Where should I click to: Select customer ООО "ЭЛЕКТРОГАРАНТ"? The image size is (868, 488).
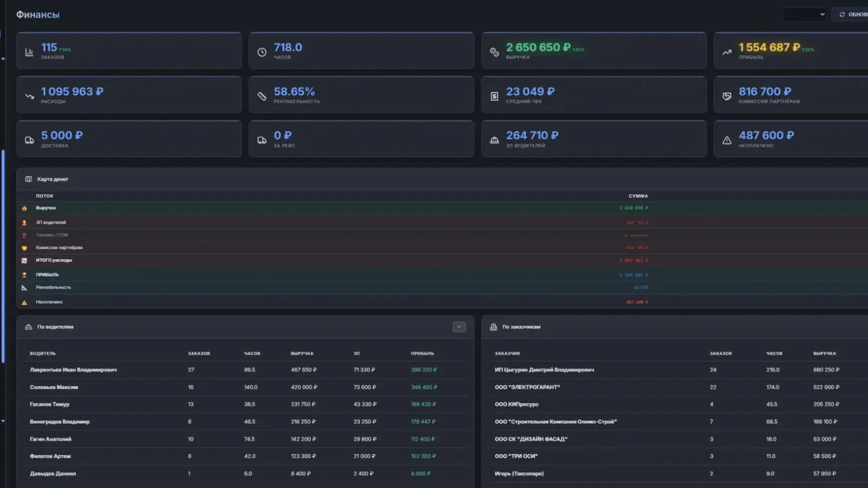coord(527,387)
